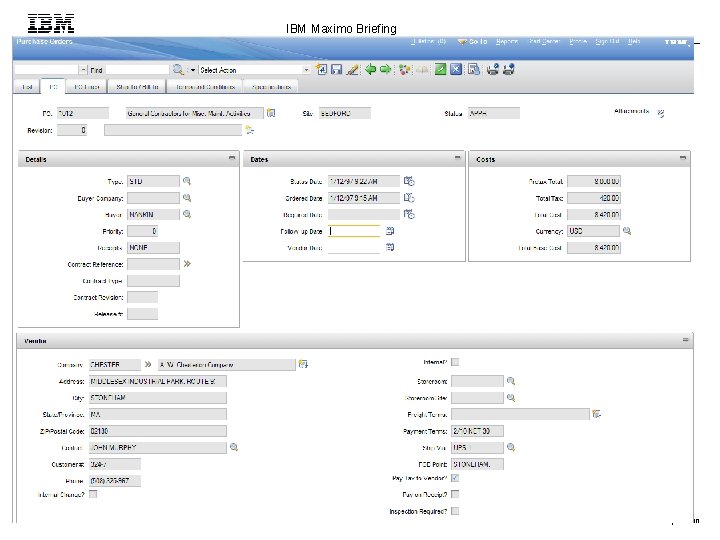This screenshot has width=720, height=540.
Task: Open lookup beside Ship Via field
Action: (x=511, y=447)
